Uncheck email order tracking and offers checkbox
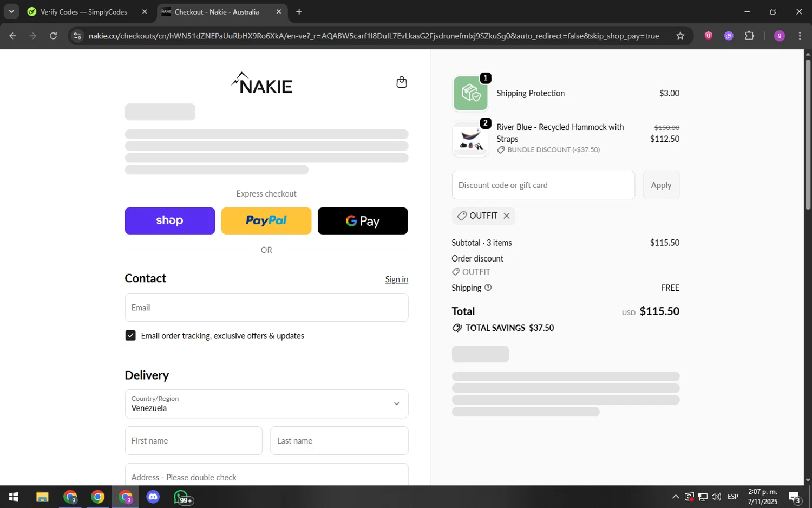This screenshot has height=508, width=812. (x=130, y=336)
